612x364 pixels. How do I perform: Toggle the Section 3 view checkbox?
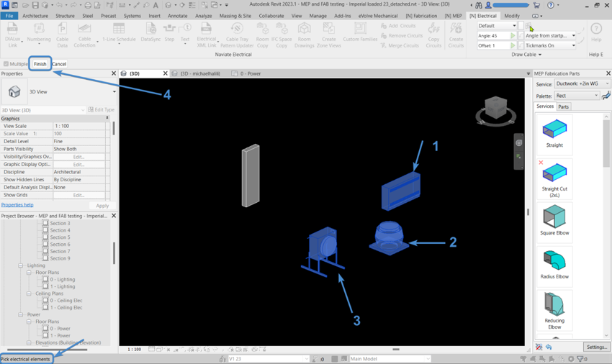coord(45,223)
